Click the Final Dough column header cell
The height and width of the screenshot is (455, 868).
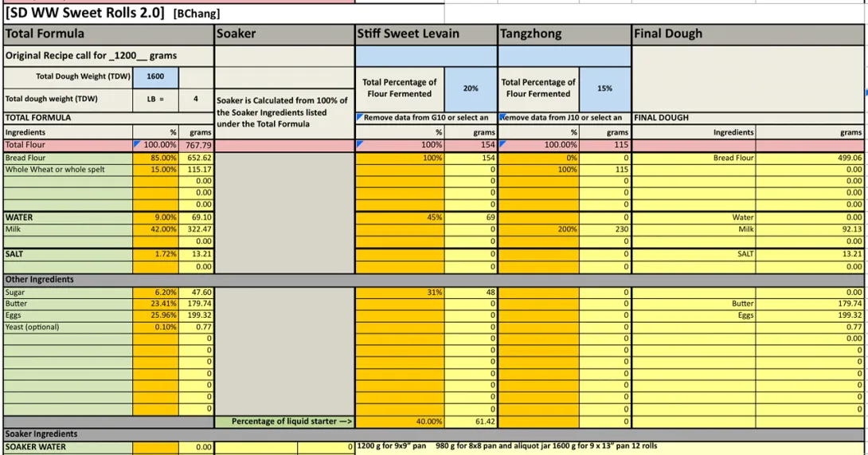point(749,34)
